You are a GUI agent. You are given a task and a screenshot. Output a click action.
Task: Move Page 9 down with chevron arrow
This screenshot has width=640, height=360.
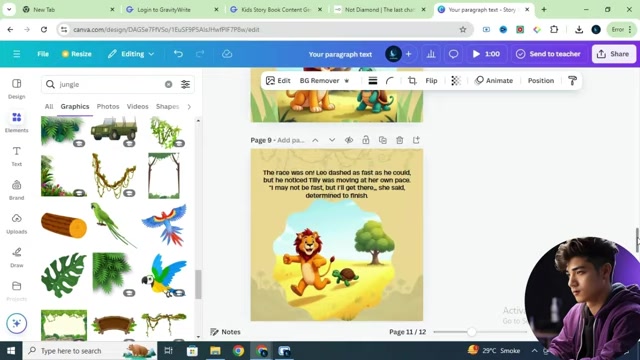pyautogui.click(x=332, y=140)
